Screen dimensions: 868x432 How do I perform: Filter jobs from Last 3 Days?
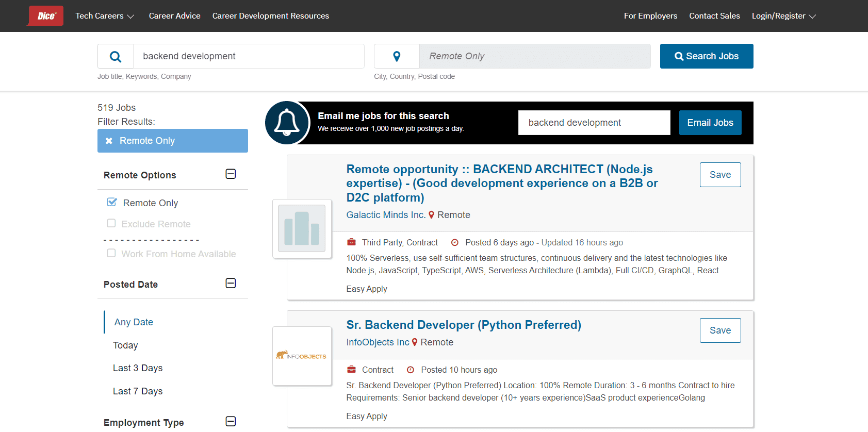click(138, 368)
